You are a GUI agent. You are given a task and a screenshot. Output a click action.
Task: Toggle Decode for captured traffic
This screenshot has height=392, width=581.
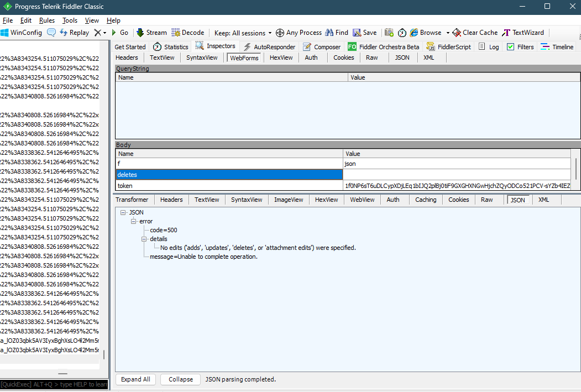pyautogui.click(x=188, y=32)
